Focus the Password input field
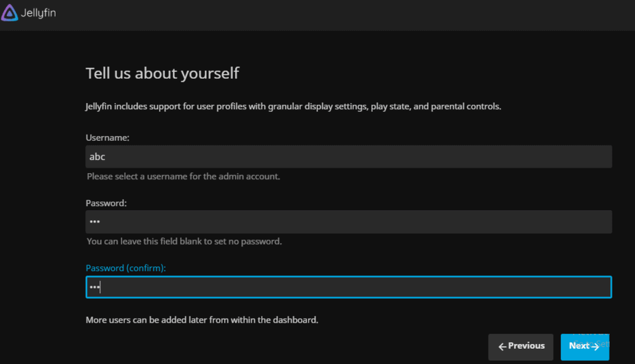This screenshot has height=364, width=635. 348,222
